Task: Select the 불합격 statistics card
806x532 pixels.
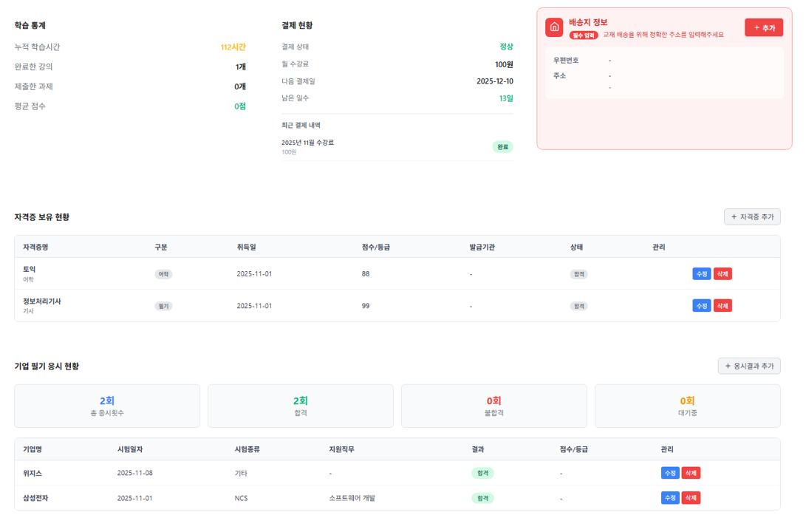Action: pyautogui.click(x=494, y=406)
